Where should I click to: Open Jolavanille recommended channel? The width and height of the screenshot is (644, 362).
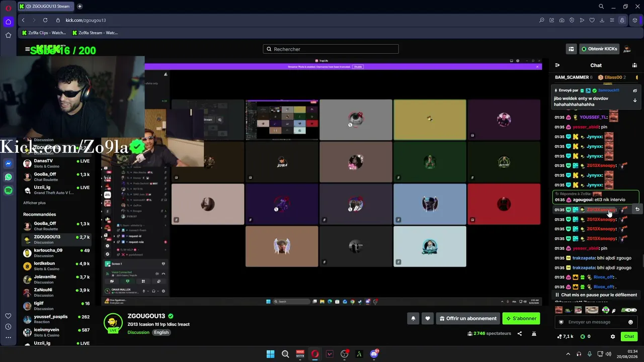[56, 279]
